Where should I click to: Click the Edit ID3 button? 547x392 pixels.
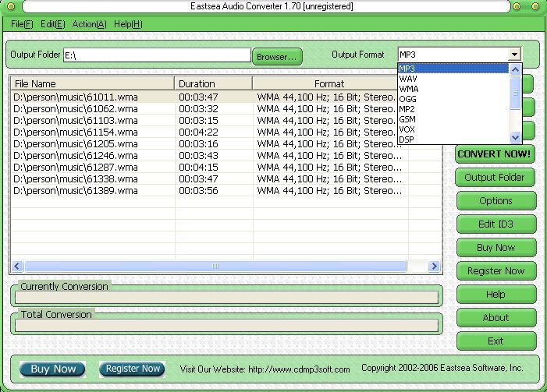[x=495, y=224]
